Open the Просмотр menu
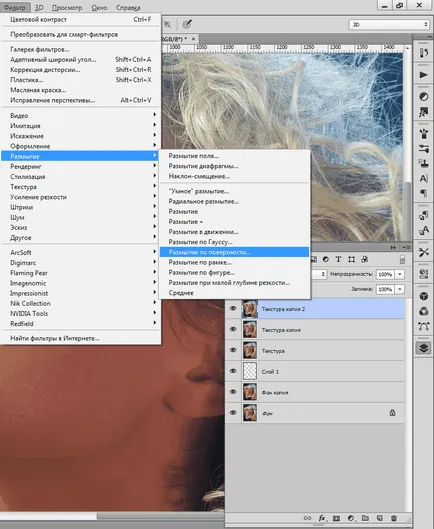Image resolution: width=434 pixels, height=529 pixels. pyautogui.click(x=67, y=7)
